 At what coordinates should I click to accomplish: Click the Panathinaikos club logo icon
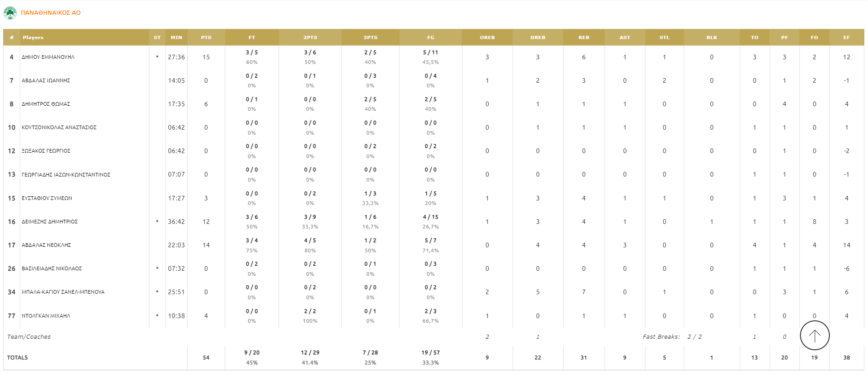[10, 13]
